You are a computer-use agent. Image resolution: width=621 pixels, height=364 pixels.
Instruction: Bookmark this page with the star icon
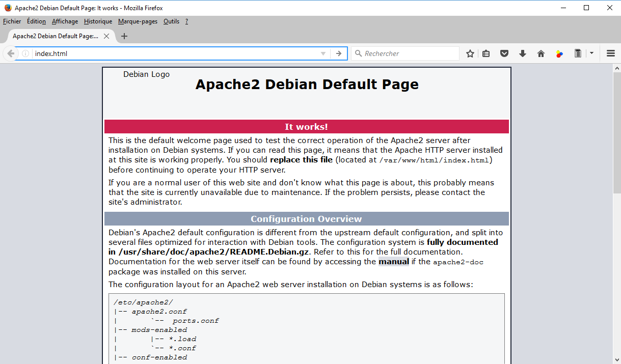click(470, 53)
